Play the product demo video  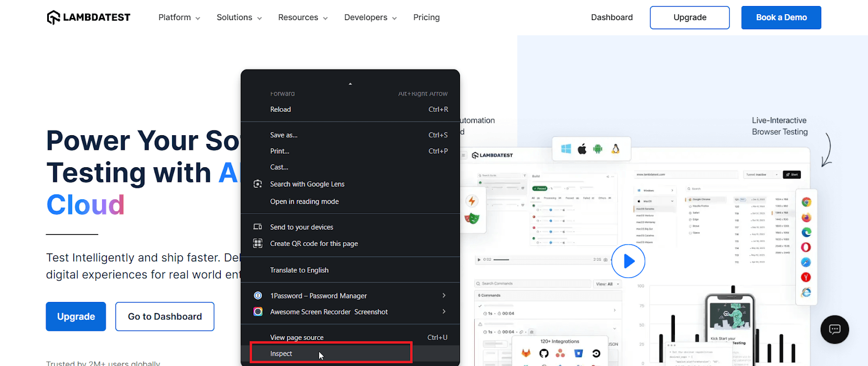tap(628, 261)
